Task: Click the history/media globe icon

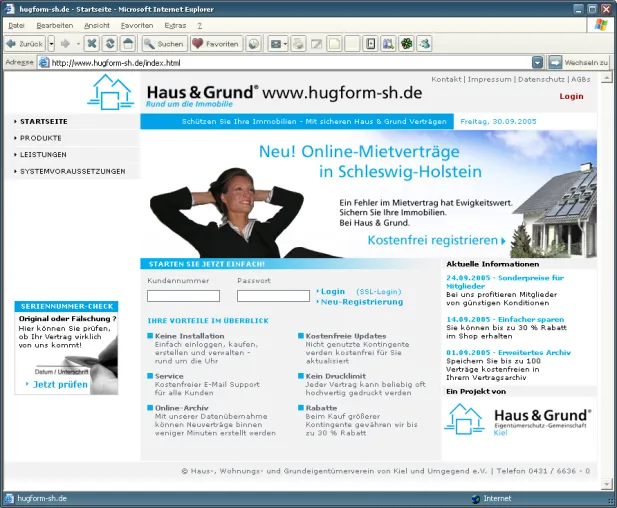Action: point(254,44)
